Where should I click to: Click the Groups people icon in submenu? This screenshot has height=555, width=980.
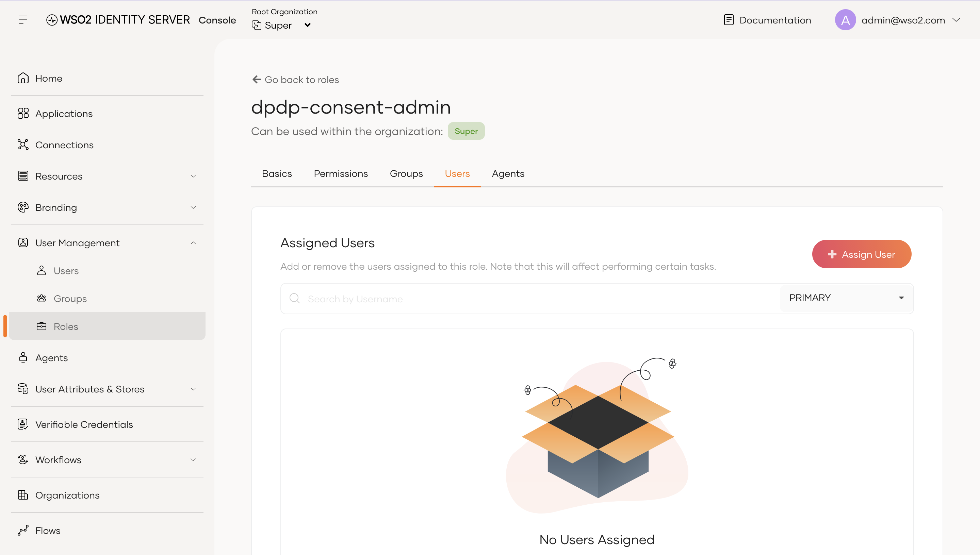coord(41,299)
